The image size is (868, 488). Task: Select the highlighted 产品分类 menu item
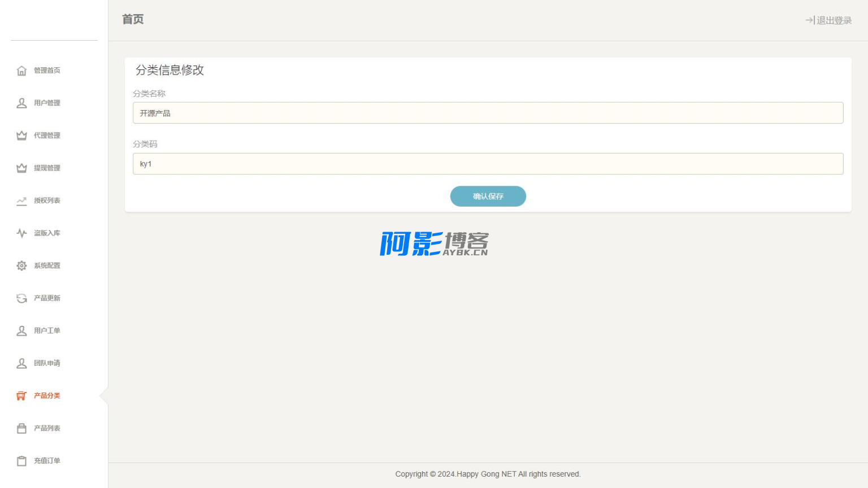[x=46, y=396]
